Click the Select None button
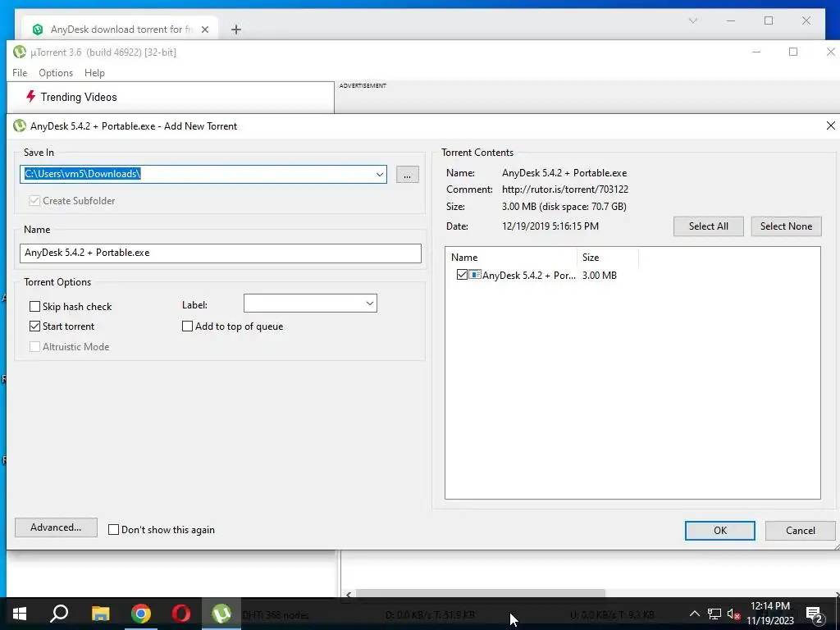This screenshot has width=840, height=630. click(x=786, y=226)
